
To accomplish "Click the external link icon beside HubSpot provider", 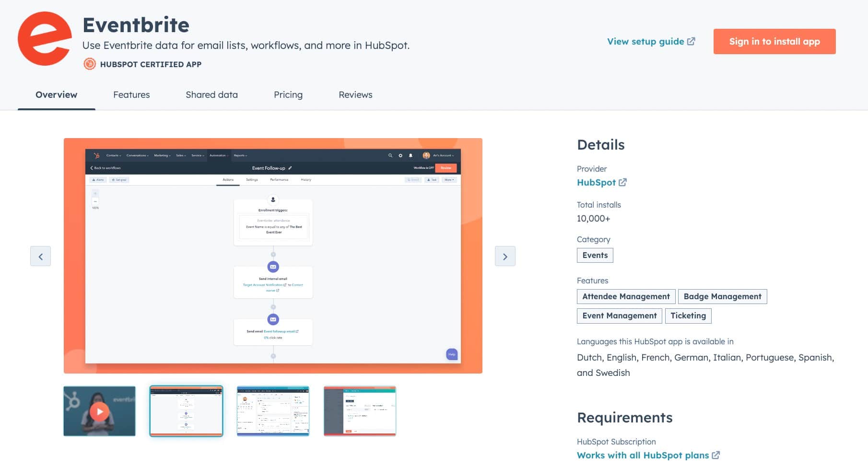I will point(622,182).
